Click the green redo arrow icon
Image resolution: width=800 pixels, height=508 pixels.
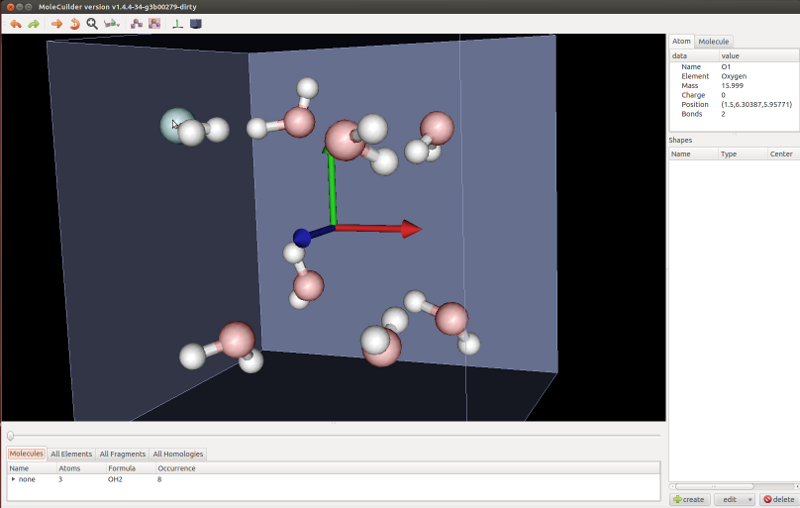(33, 23)
